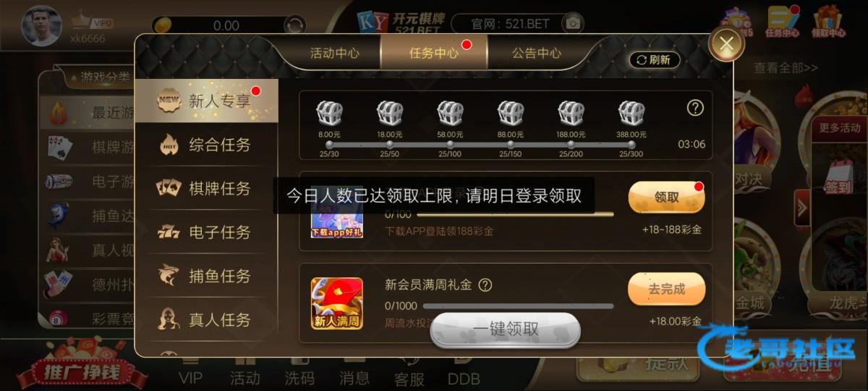Open the 8.00元 treasure chest reward
The image size is (868, 391).
point(329,114)
